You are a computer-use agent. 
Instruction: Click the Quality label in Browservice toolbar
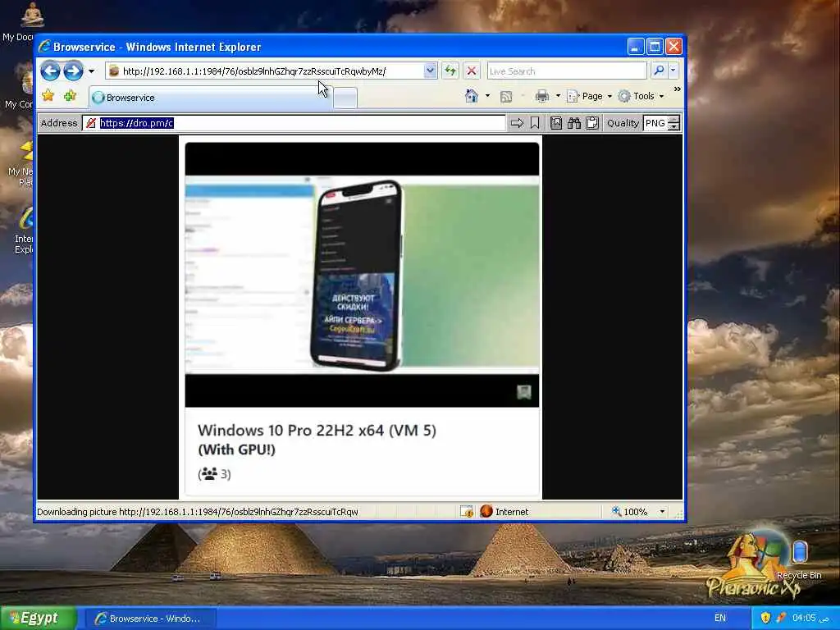click(x=623, y=123)
